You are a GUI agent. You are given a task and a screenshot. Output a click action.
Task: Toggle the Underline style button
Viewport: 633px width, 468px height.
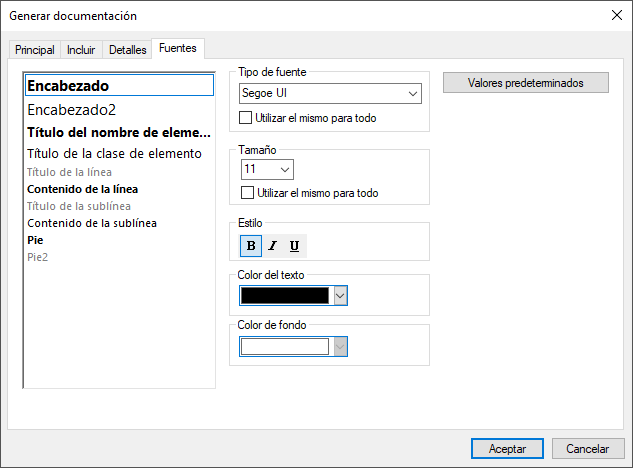click(294, 246)
